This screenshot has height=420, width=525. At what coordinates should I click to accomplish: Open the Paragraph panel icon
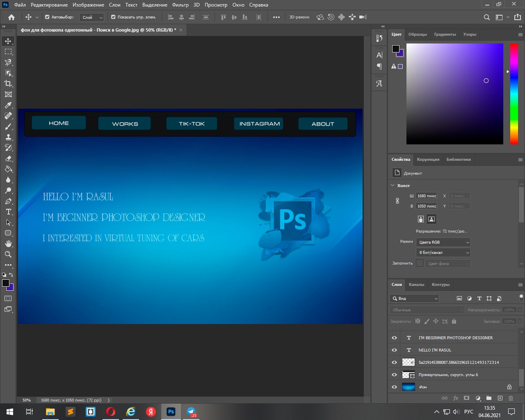point(379,66)
